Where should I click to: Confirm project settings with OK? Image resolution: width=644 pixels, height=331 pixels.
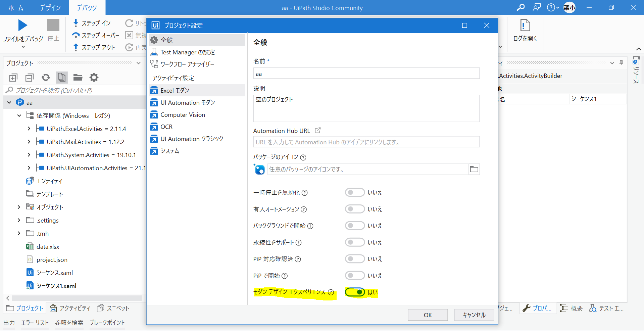[x=428, y=315]
